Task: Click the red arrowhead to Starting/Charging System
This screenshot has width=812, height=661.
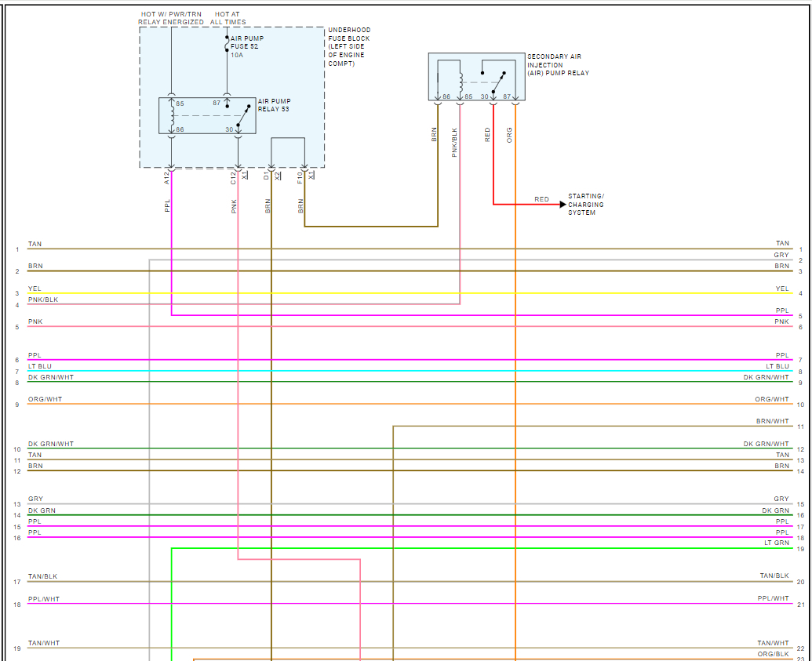Action: tap(563, 205)
